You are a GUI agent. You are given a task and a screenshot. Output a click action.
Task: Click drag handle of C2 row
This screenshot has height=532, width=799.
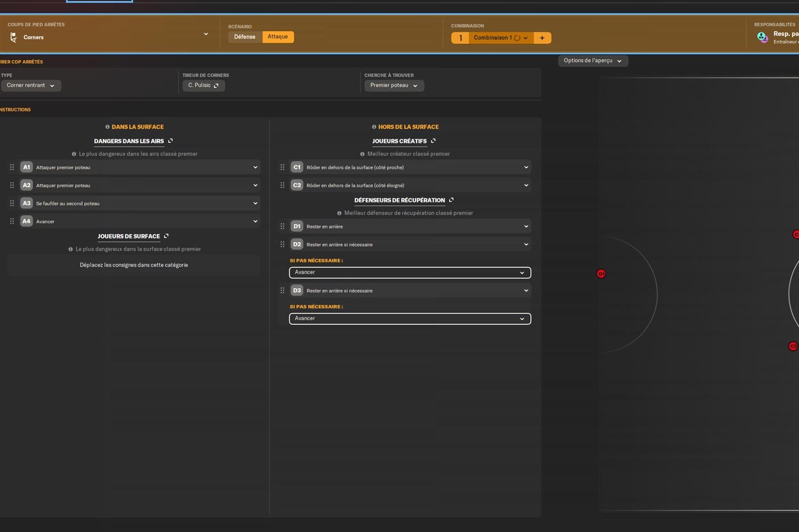(283, 186)
